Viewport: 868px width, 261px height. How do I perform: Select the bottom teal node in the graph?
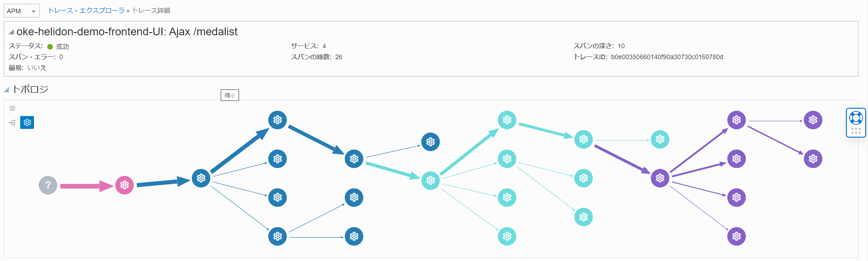[x=507, y=236]
